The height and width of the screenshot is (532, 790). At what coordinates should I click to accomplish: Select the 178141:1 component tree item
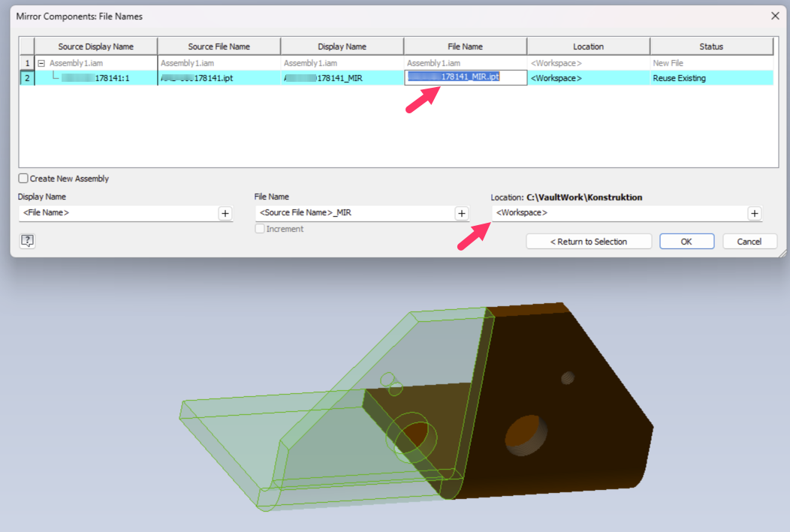pyautogui.click(x=95, y=78)
